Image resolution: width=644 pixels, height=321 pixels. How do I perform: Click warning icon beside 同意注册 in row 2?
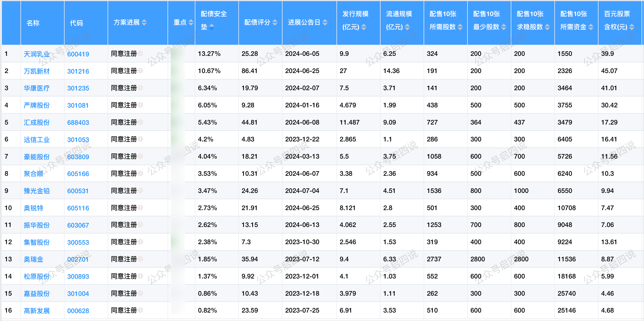pyautogui.click(x=140, y=71)
